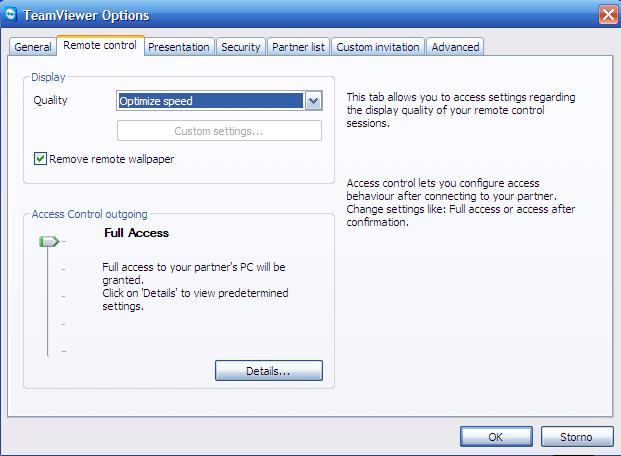Click the Remove remote wallpaper label text
Screen dimensions: 621x456
coord(111,159)
